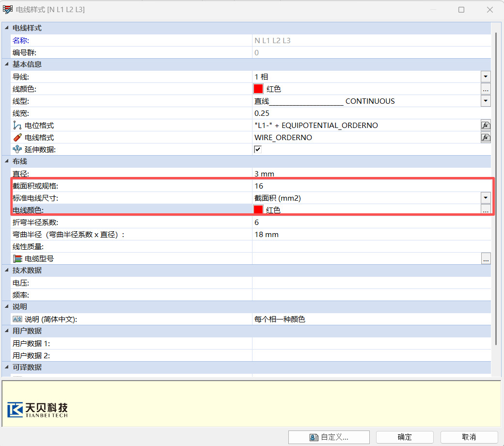Click the 电位格式 equipotential icon
504x446 pixels.
(x=17, y=125)
